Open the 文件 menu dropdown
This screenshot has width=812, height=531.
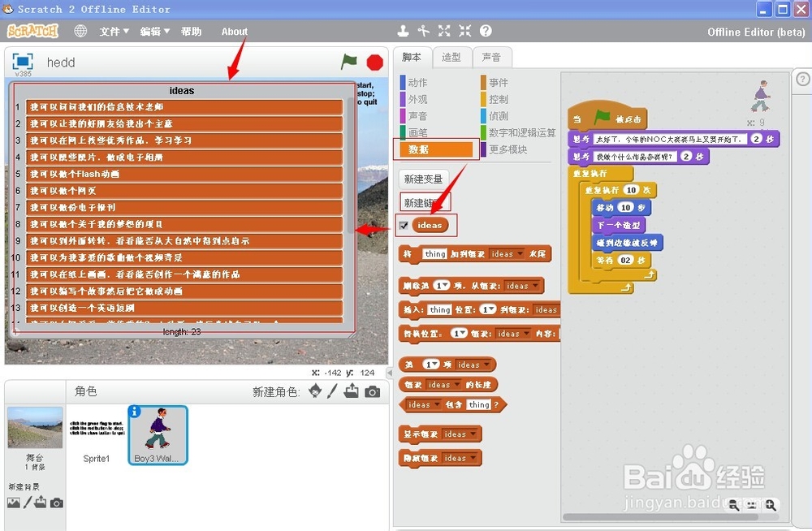[x=113, y=31]
